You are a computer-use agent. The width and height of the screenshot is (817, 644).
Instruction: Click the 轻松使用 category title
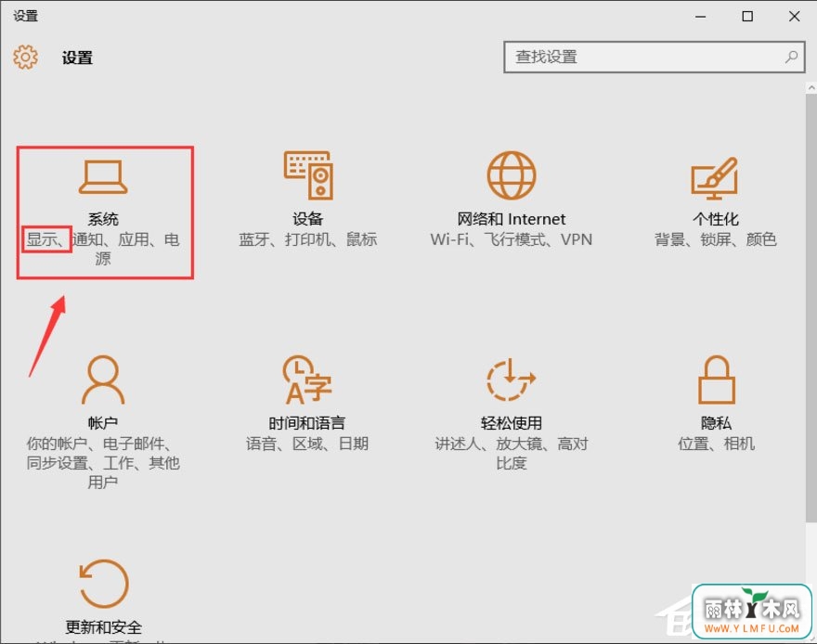(512, 423)
